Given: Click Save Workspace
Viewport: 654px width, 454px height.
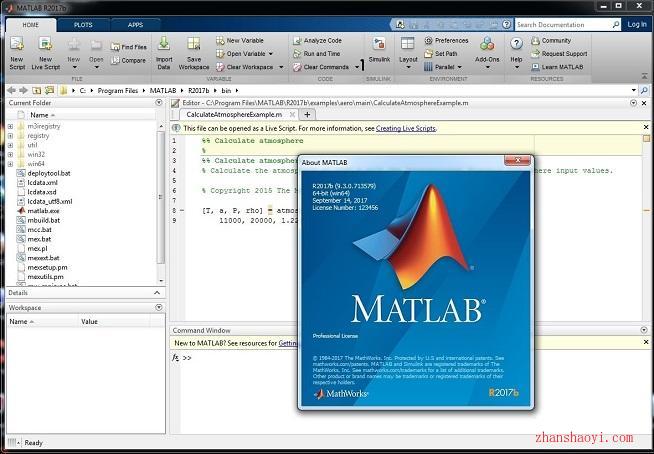Looking at the screenshot, I should pyautogui.click(x=194, y=53).
